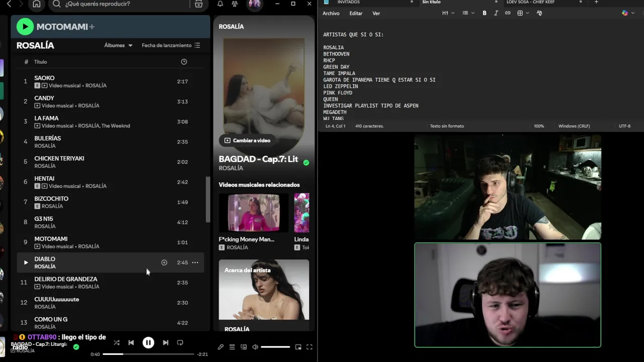Skip to previous track
Viewport: 644px width, 362px height.
[131, 342]
